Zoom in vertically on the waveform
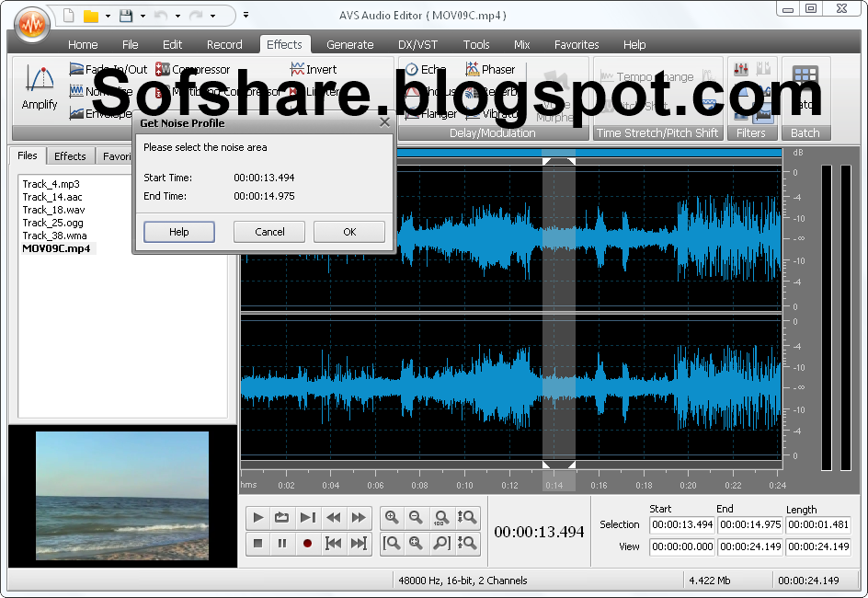The image size is (868, 598). click(467, 517)
